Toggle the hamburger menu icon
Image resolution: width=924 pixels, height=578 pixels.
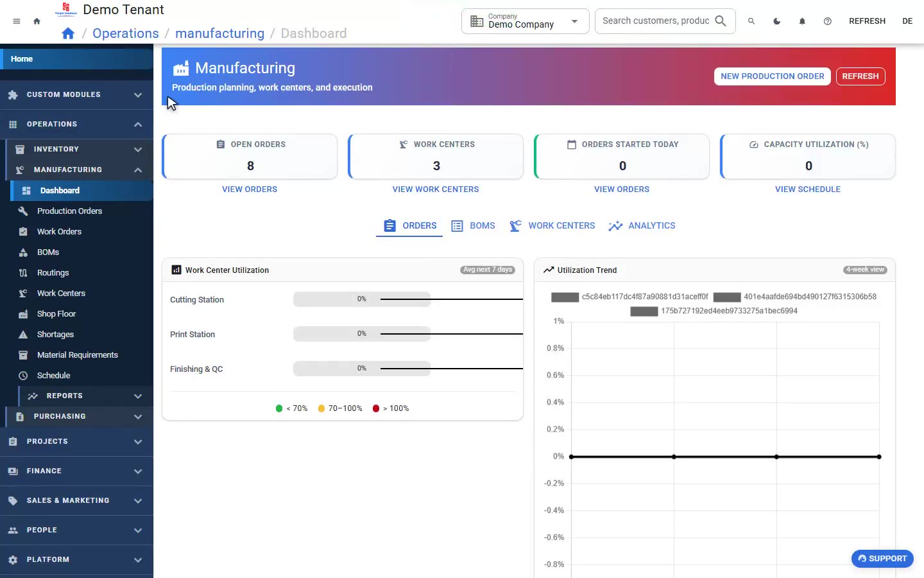pos(17,21)
